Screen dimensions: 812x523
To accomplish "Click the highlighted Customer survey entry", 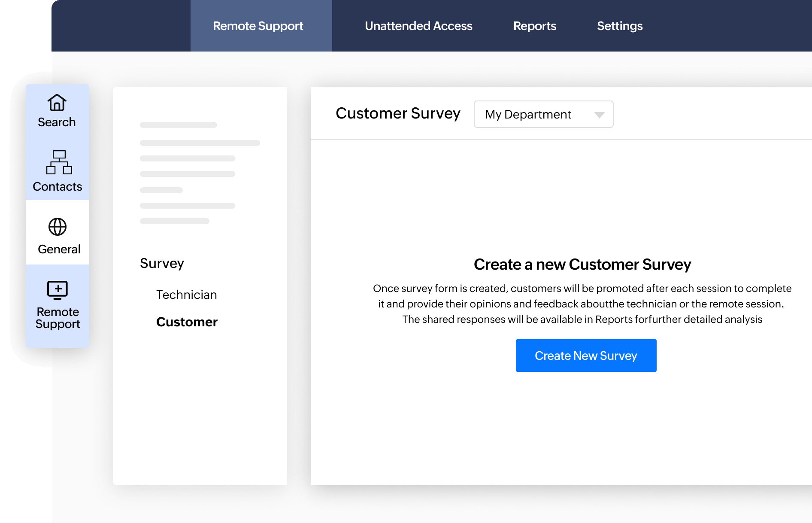I will (x=187, y=322).
